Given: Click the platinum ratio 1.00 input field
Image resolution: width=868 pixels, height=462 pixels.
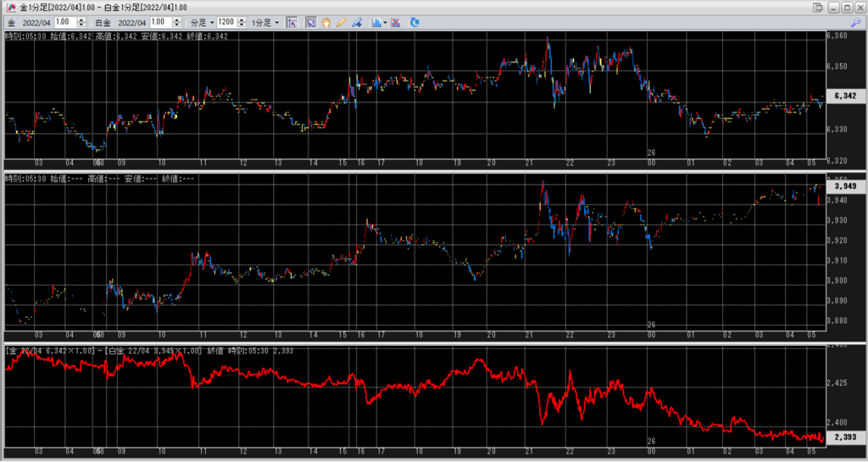Looking at the screenshot, I should (159, 22).
